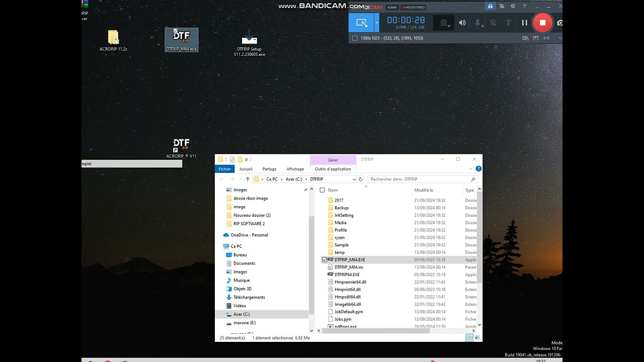Select the Profile folder
The image size is (644, 362).
(341, 230)
